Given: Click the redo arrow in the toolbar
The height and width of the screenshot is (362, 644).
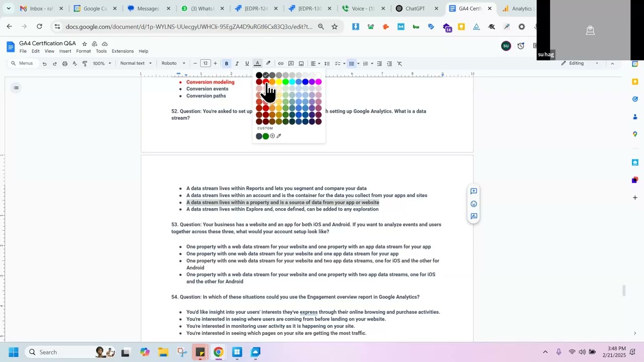Looking at the screenshot, I should coord(54,63).
